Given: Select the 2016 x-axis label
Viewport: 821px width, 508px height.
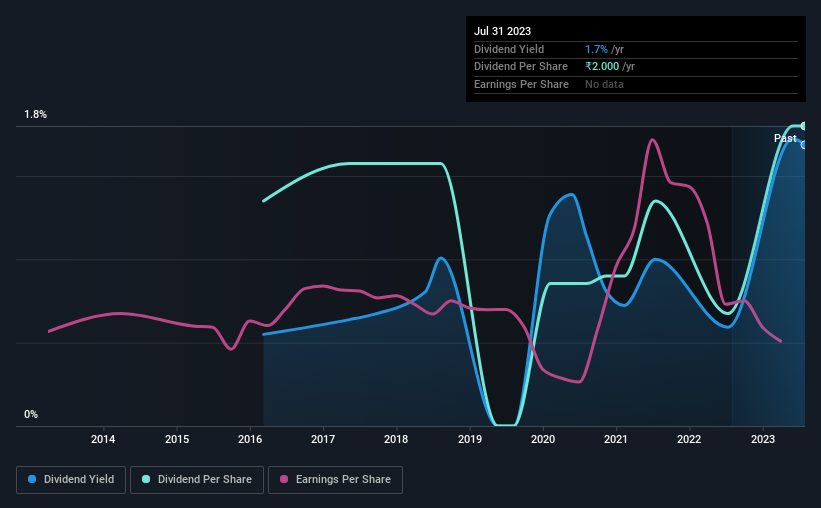Looking at the screenshot, I should pos(250,439).
